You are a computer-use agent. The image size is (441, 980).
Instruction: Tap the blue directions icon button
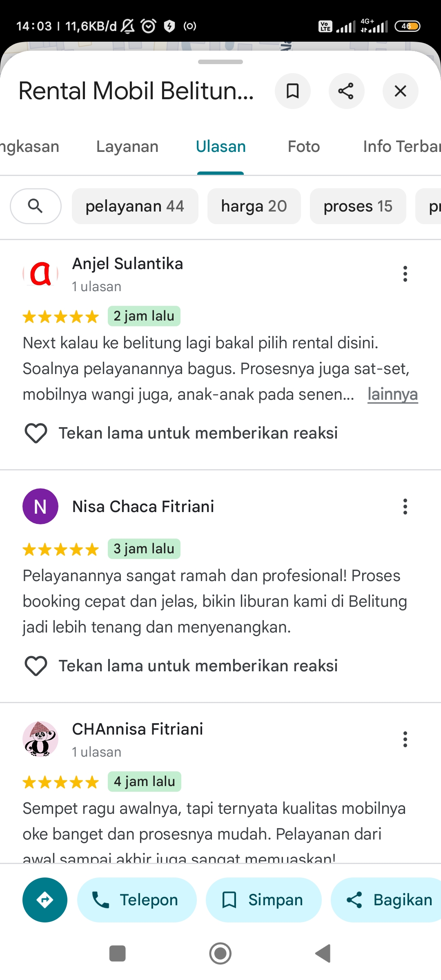point(45,900)
